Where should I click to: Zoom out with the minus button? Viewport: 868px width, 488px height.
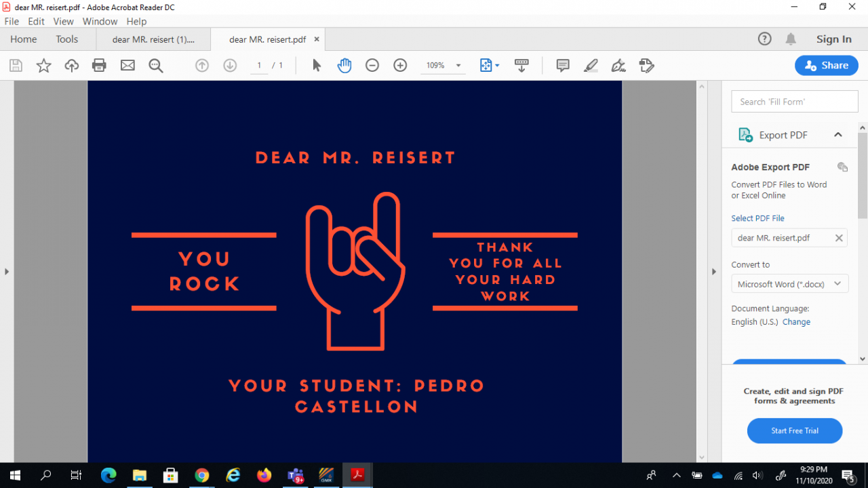point(372,66)
